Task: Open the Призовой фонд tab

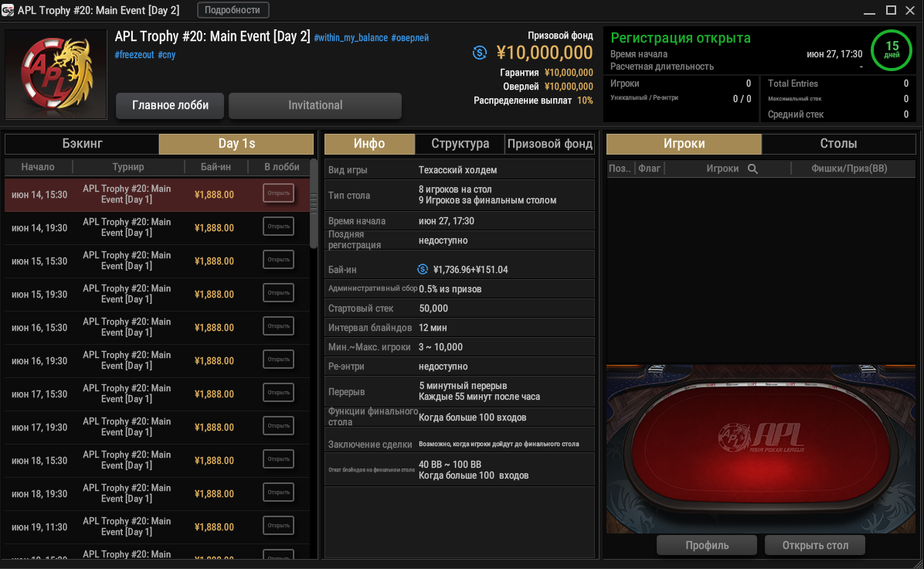Action: (550, 143)
